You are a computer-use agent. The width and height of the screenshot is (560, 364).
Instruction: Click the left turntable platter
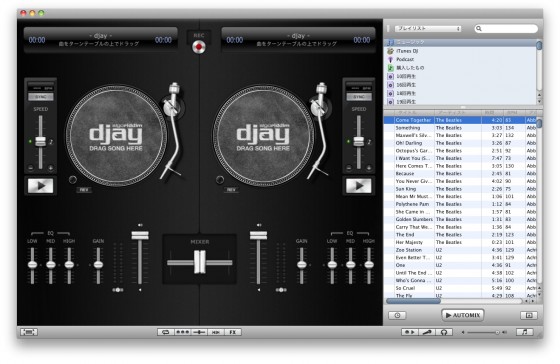(x=116, y=135)
